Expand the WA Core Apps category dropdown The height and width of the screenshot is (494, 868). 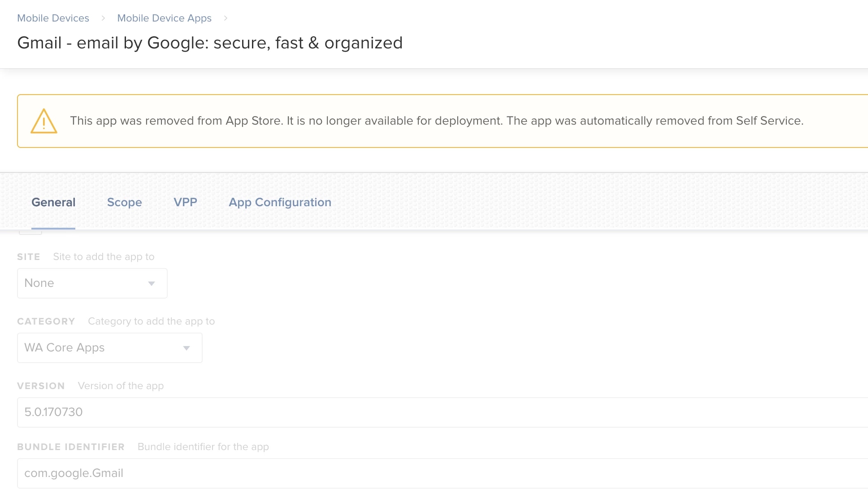[x=109, y=348]
